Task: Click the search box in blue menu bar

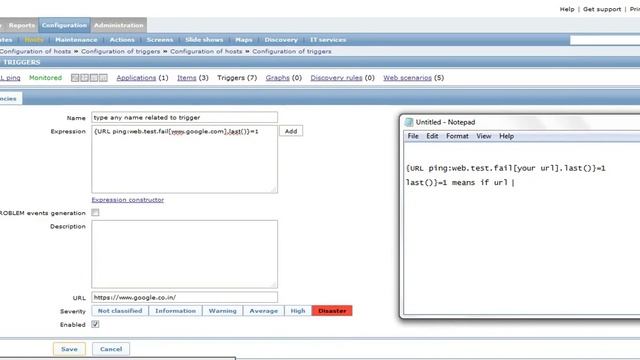Action: coord(605,40)
